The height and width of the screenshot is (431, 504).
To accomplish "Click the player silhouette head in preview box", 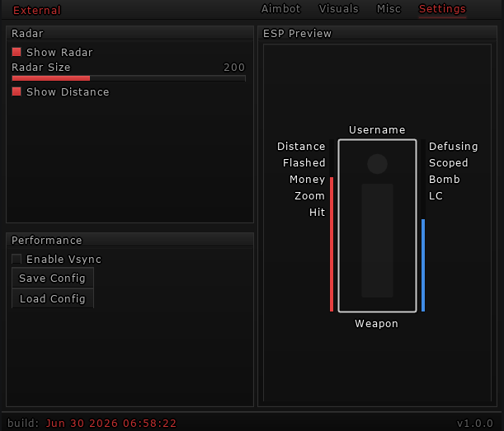I will pos(377,164).
